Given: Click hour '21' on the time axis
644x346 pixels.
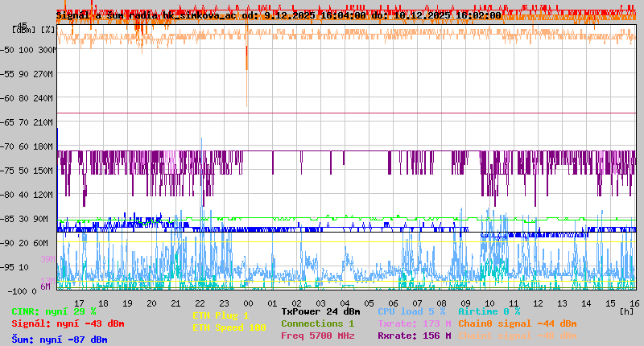Looking at the screenshot, I should [175, 303].
